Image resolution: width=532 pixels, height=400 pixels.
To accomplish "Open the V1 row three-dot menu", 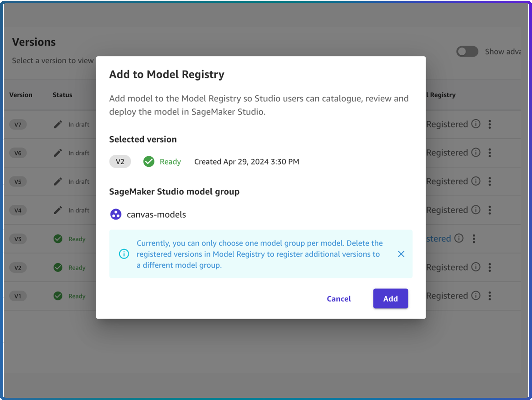I will [490, 296].
